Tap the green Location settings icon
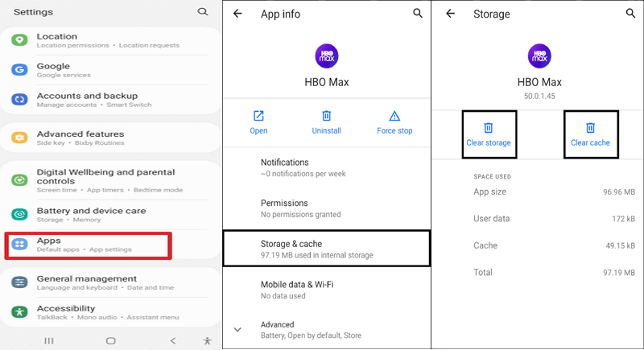The height and width of the screenshot is (350, 644). tap(19, 40)
